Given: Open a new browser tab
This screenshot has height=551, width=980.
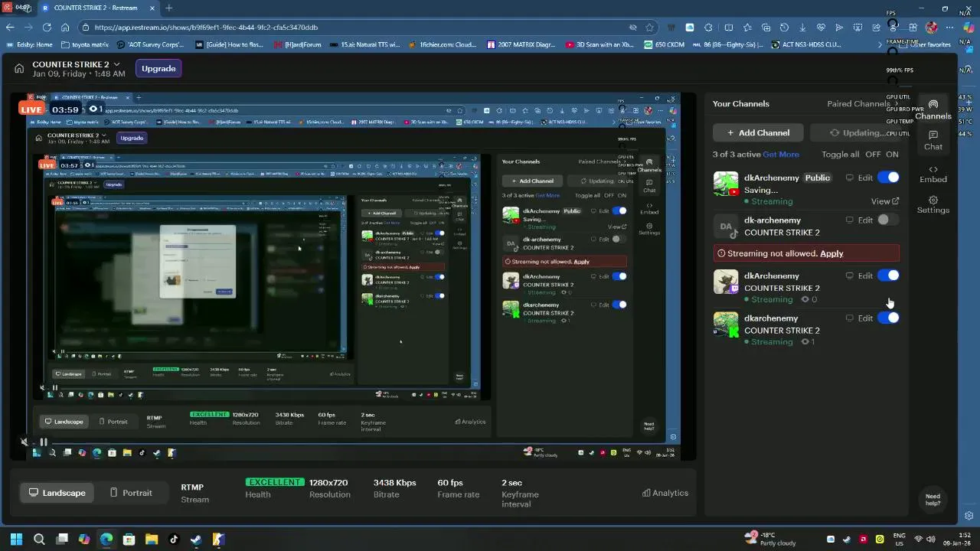Looking at the screenshot, I should click(x=168, y=8).
